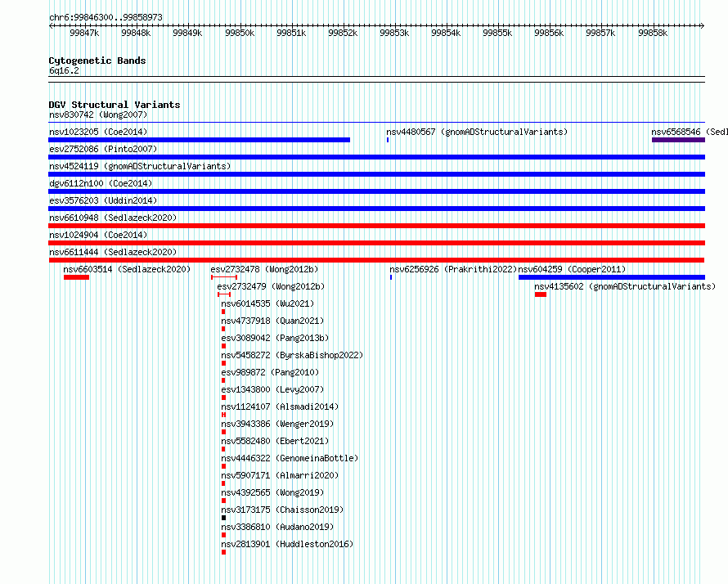The height and width of the screenshot is (584, 728).
Task: Open the nsv6603514 (Sedlazeck2020) label
Action: (x=127, y=269)
